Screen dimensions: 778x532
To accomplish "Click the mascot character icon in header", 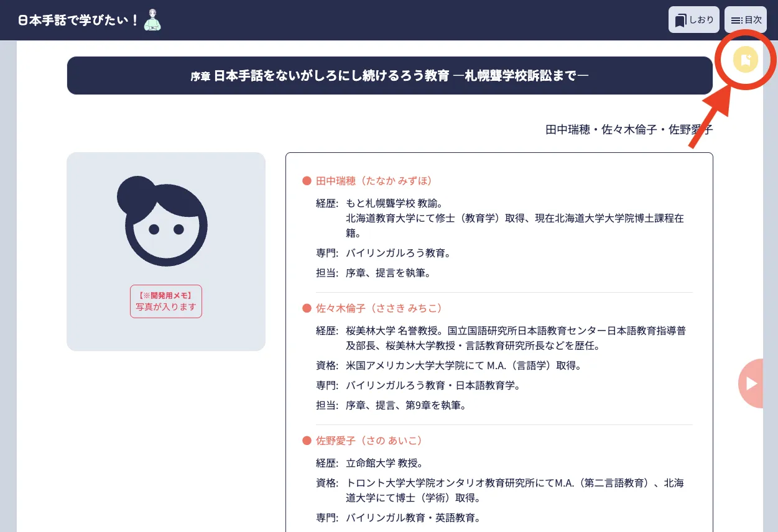I will point(152,20).
